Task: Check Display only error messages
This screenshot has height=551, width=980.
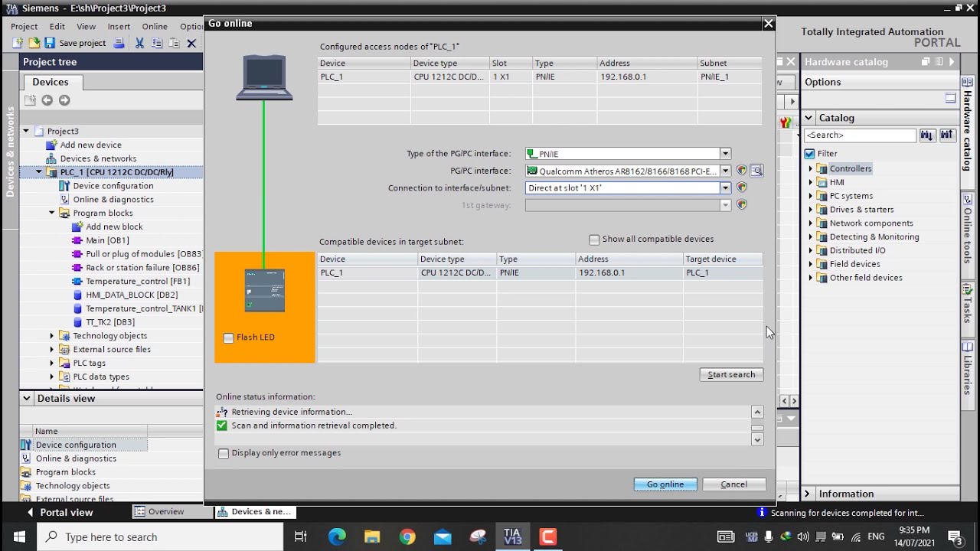Action: click(x=224, y=453)
